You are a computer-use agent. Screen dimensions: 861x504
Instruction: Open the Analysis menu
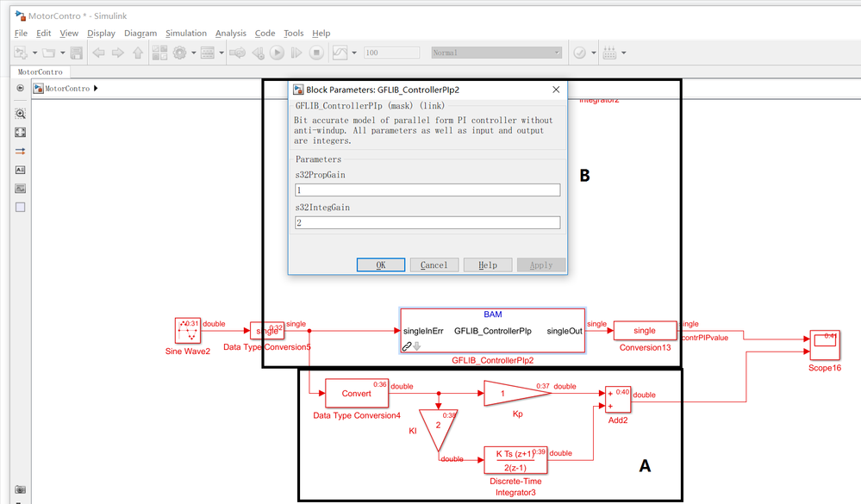pyautogui.click(x=231, y=33)
